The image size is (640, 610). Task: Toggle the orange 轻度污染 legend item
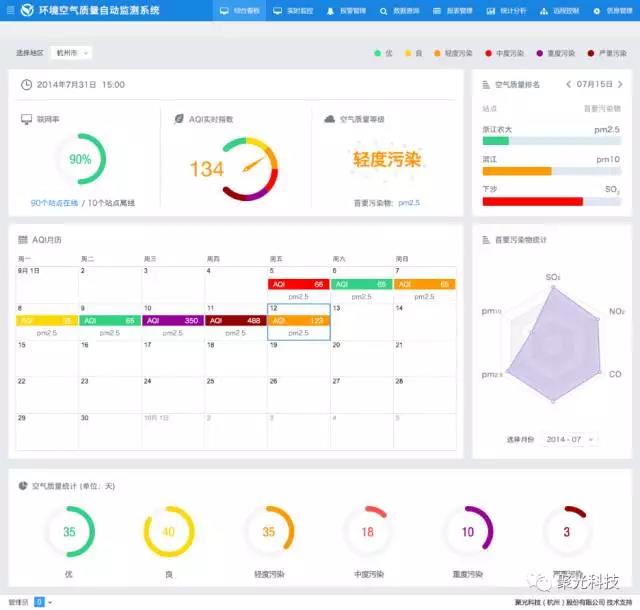click(x=453, y=53)
